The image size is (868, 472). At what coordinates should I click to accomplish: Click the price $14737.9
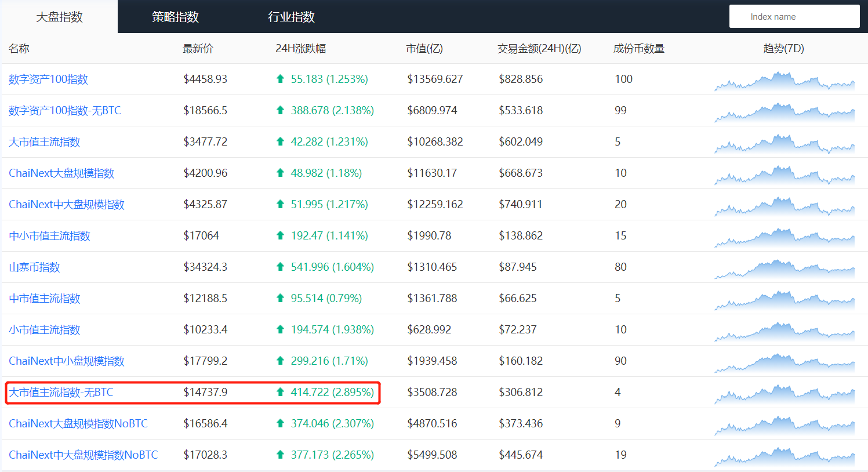[x=205, y=392]
